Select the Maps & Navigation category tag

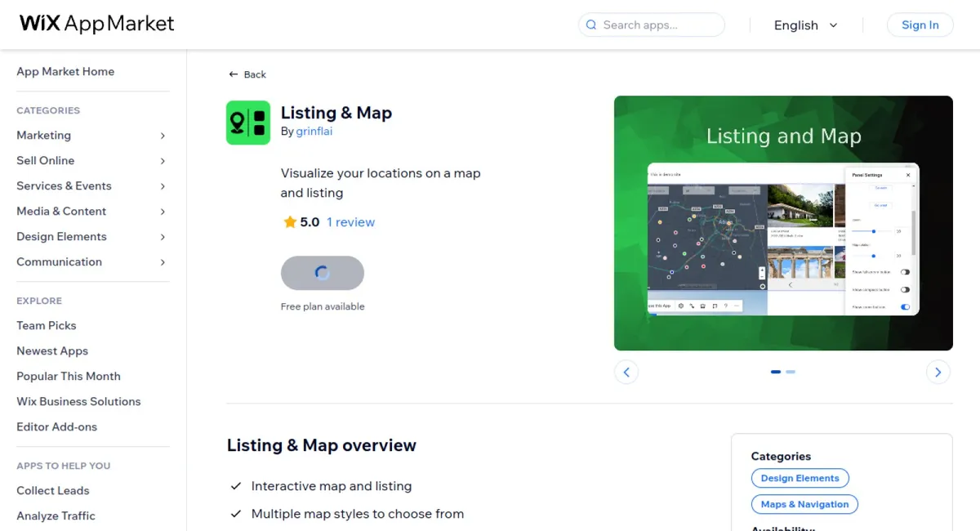804,505
